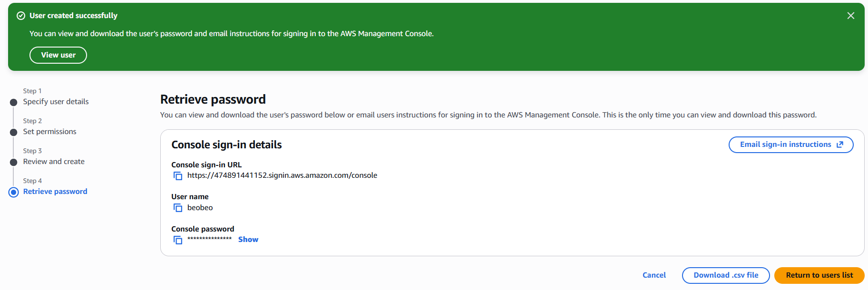
Task: Show the hidden console password
Action: point(248,240)
